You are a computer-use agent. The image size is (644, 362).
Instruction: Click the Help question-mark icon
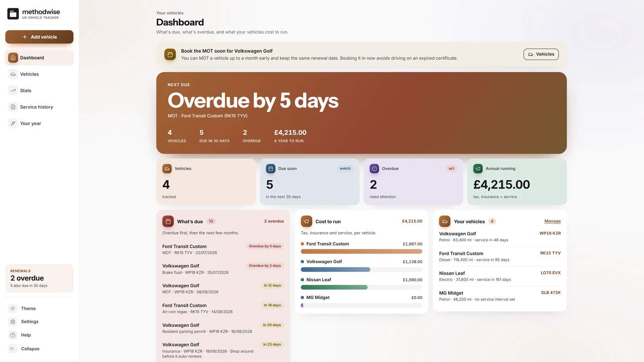point(13,335)
